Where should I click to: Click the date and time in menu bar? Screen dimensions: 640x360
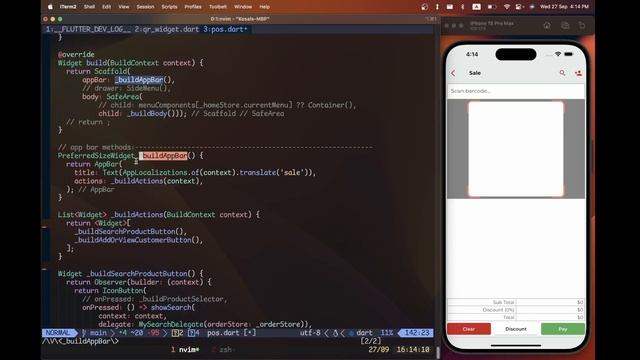pos(564,7)
